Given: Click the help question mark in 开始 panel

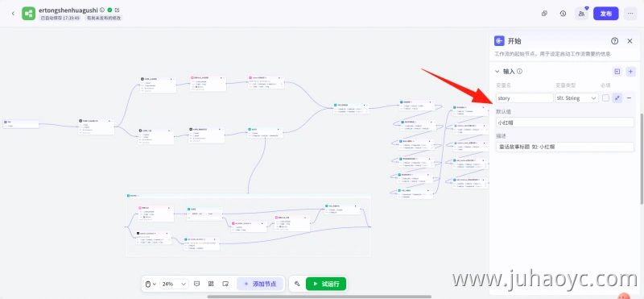Looking at the screenshot, I should (x=614, y=41).
